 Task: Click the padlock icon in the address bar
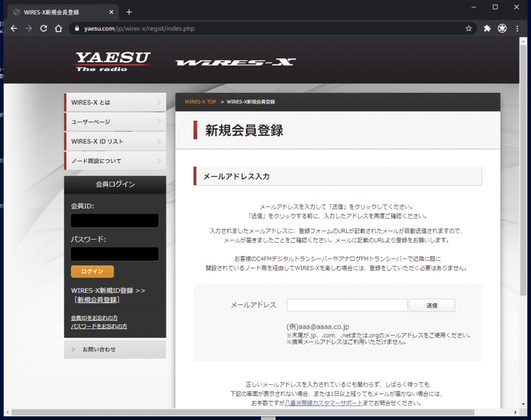pyautogui.click(x=77, y=29)
